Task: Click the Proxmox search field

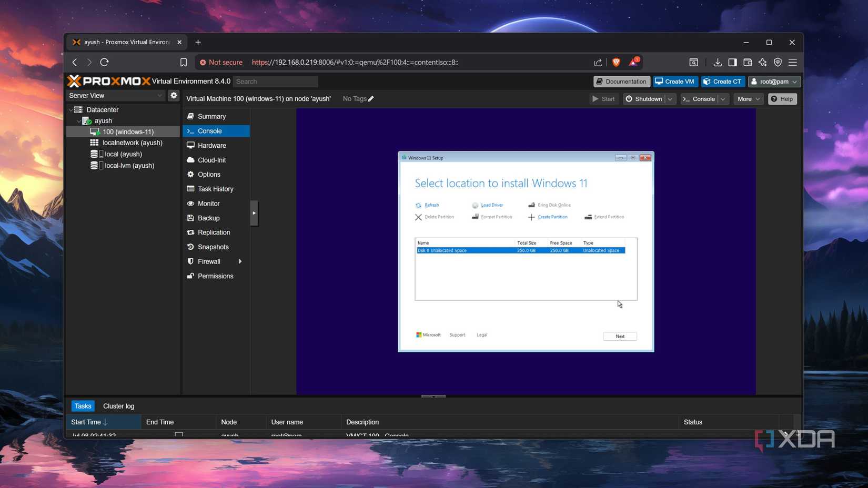Action: point(275,81)
